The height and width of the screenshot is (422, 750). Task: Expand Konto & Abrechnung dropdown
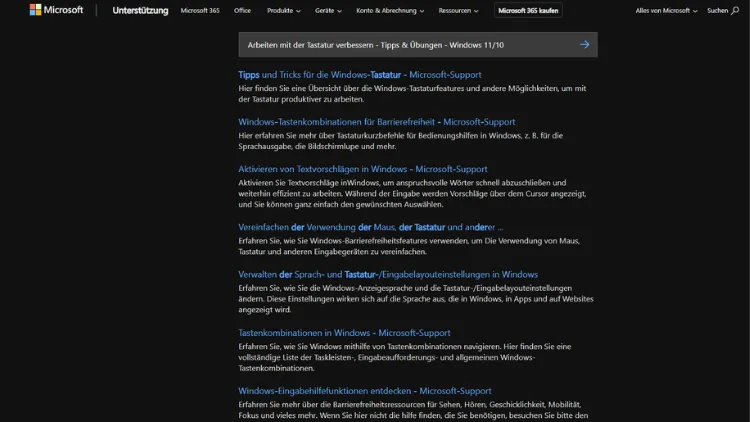390,11
